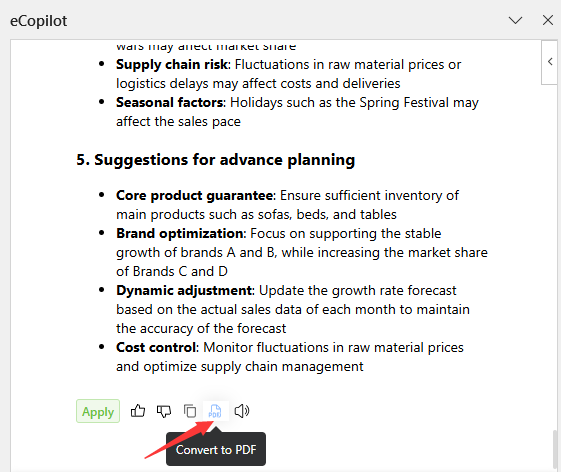Expand the side panel with the left arrow

coord(550,62)
